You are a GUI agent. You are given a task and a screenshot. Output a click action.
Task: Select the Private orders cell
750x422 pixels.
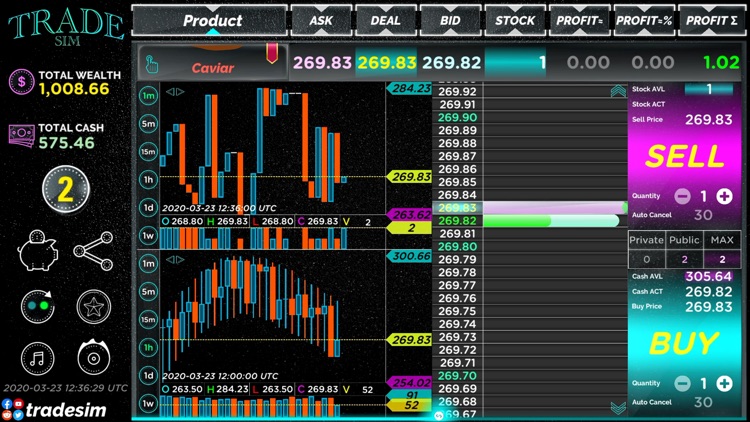[646, 250]
